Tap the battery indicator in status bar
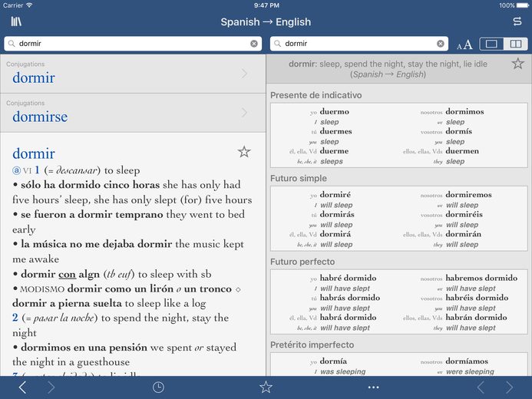This screenshot has width=532, height=399. click(x=523, y=5)
